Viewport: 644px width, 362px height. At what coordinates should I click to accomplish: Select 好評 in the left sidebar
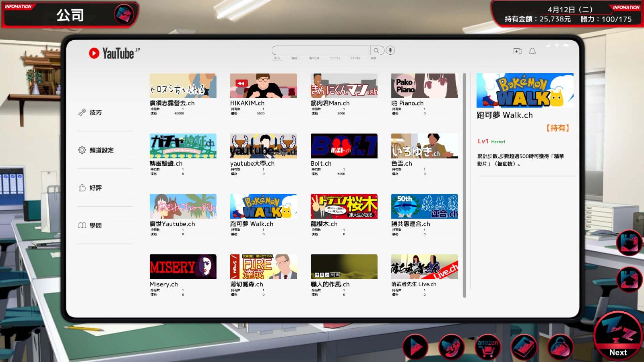(x=95, y=188)
